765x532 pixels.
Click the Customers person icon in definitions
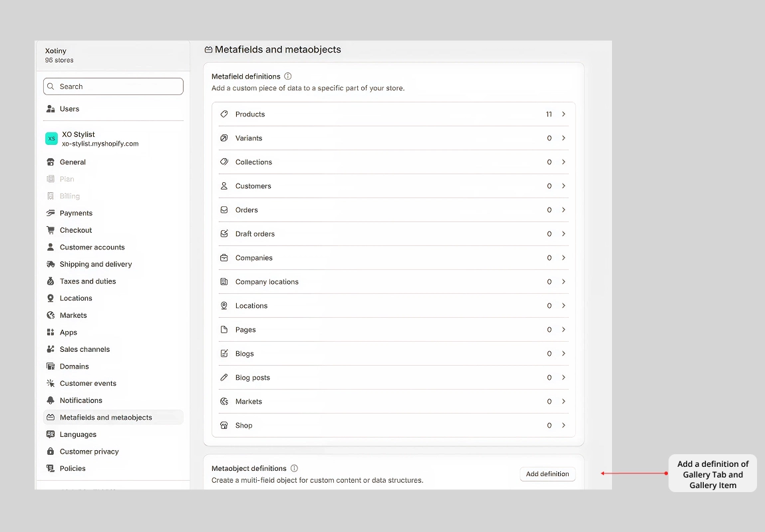pos(224,186)
